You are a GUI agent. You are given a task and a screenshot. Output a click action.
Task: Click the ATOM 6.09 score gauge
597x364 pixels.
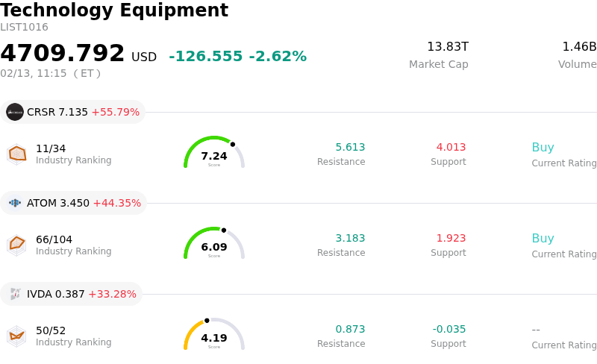click(214, 244)
